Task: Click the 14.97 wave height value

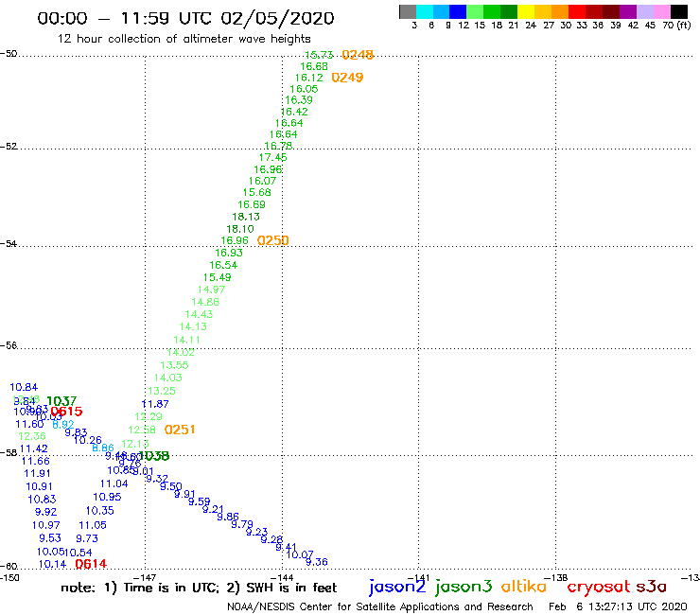Action: 211,290
